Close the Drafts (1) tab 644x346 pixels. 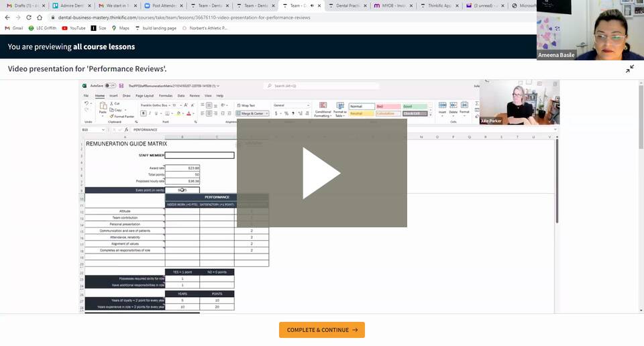pos(44,6)
